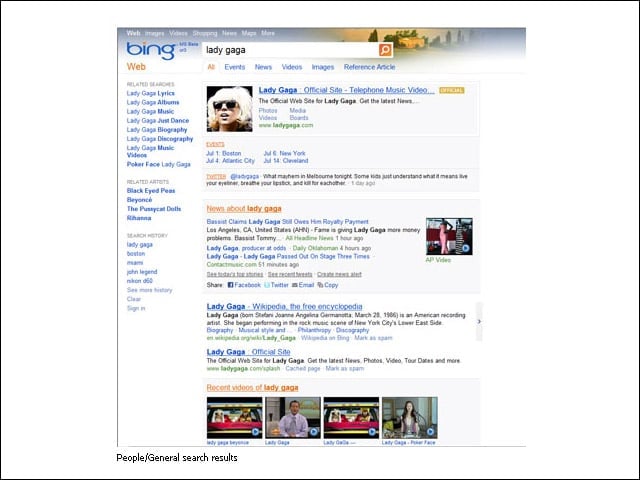Share via the Twitter icon link
640x480 pixels.
(x=276, y=285)
